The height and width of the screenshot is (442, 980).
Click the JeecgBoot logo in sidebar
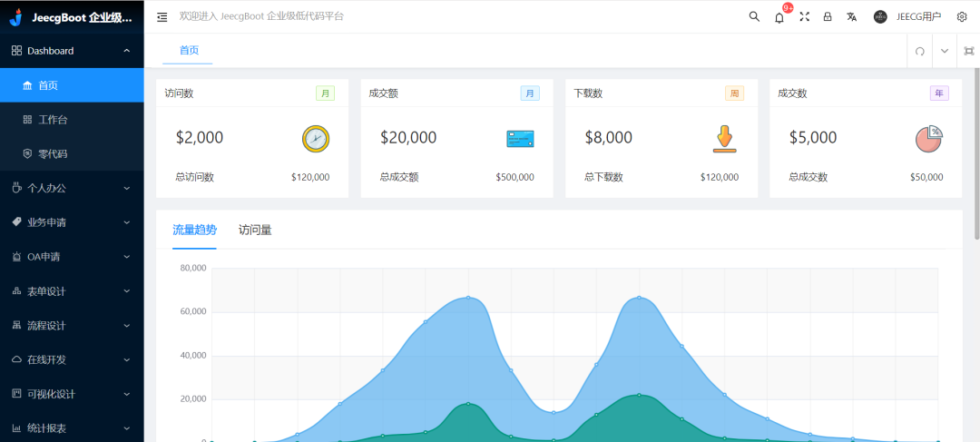tap(15, 17)
